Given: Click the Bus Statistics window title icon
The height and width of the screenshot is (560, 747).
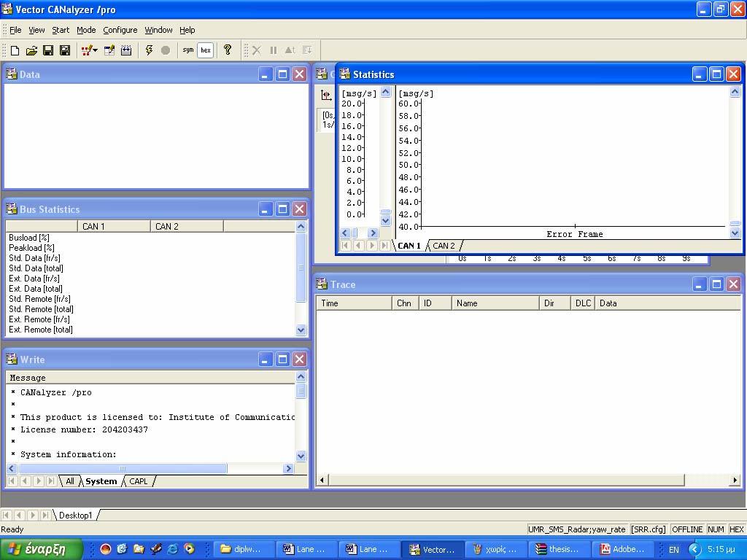Looking at the screenshot, I should click(12, 209).
